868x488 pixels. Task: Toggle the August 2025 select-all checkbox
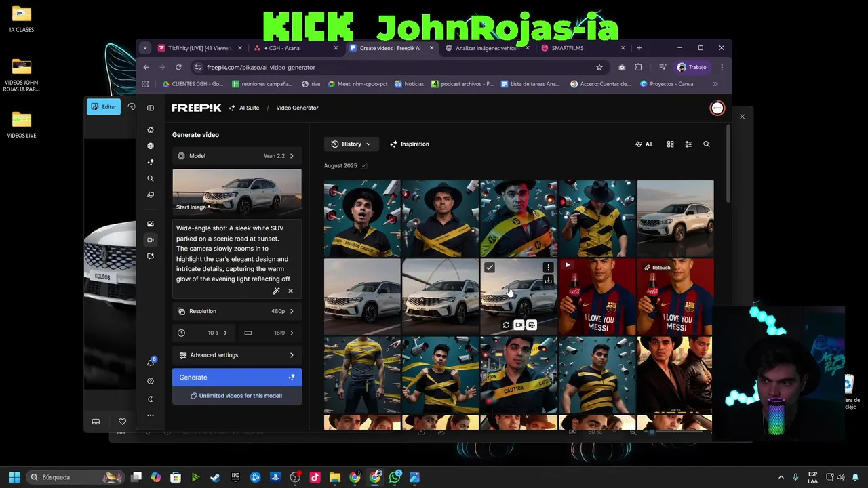(x=364, y=166)
